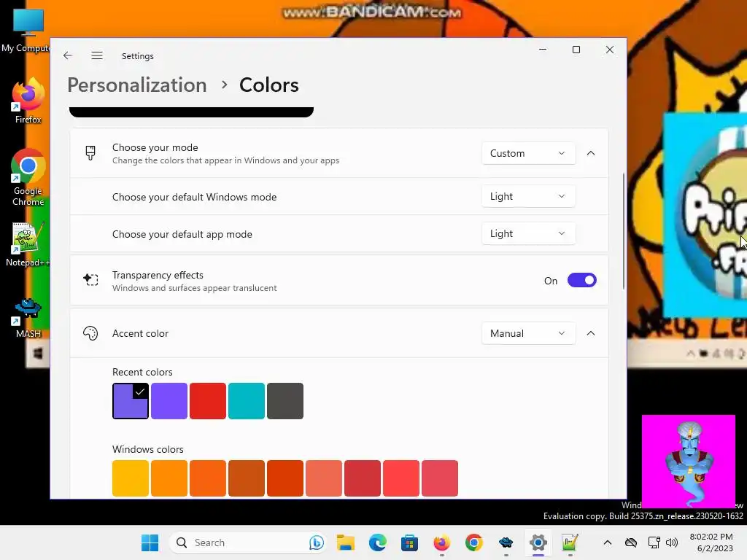This screenshot has width=747, height=560.
Task: Show hidden system tray icons
Action: (608, 542)
